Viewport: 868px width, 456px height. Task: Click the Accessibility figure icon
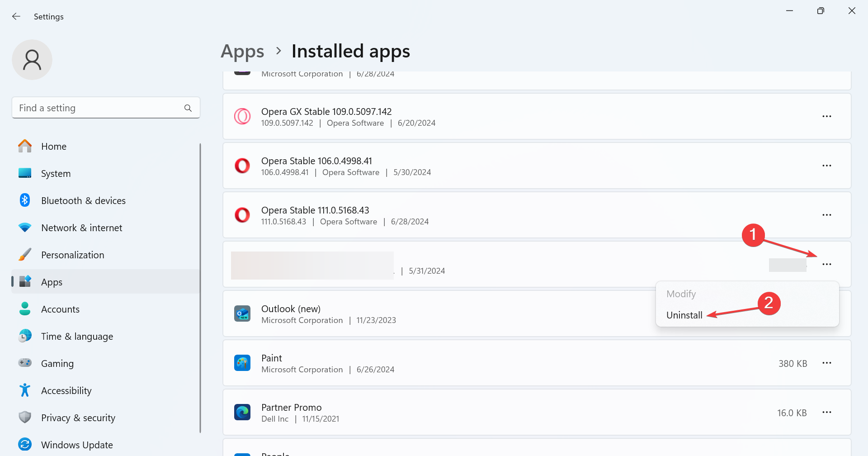(25, 390)
